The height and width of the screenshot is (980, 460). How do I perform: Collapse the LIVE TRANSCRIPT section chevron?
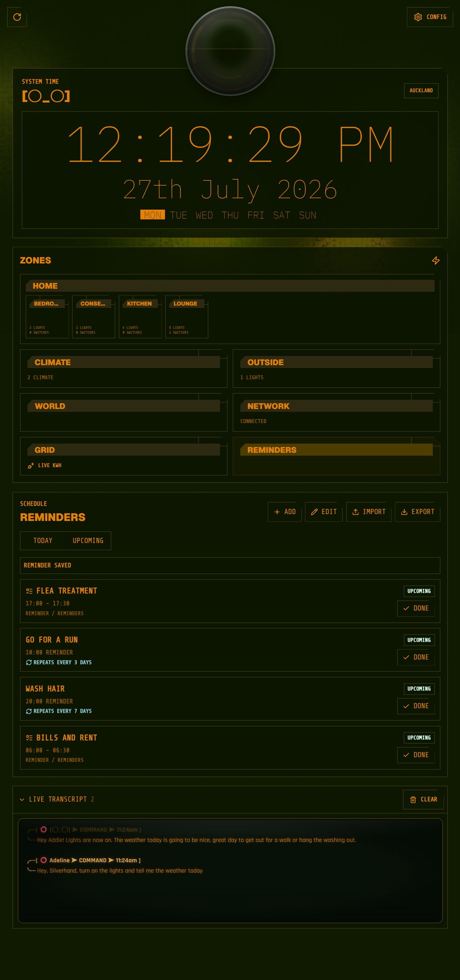point(22,799)
